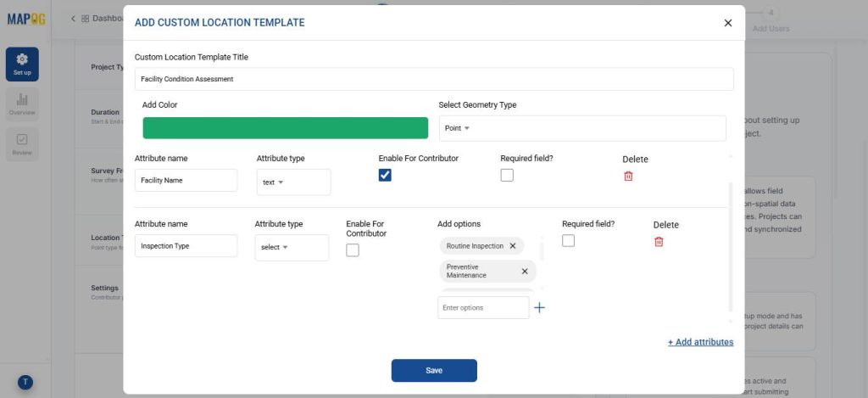Add the entered option with plus icon
Viewport: 868px width, 398px height.
539,308
